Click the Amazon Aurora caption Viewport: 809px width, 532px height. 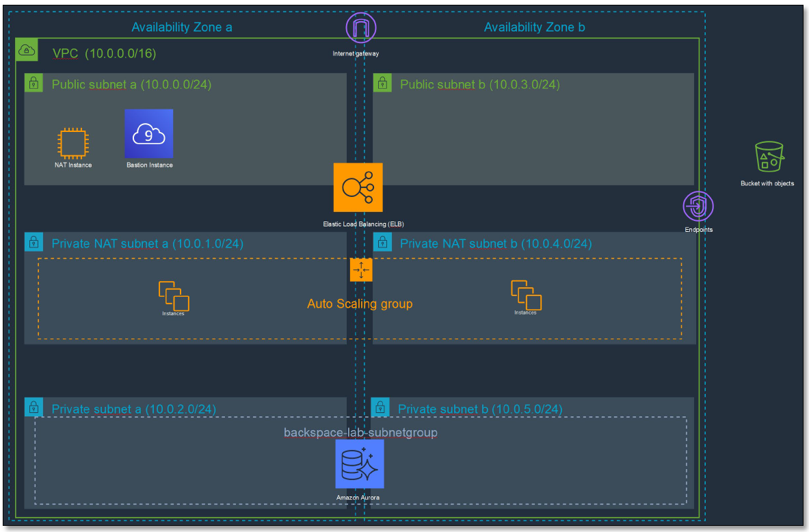pyautogui.click(x=358, y=497)
